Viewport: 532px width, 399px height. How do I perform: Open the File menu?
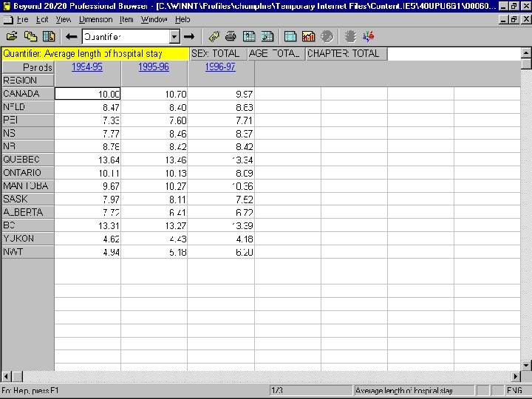(22, 20)
